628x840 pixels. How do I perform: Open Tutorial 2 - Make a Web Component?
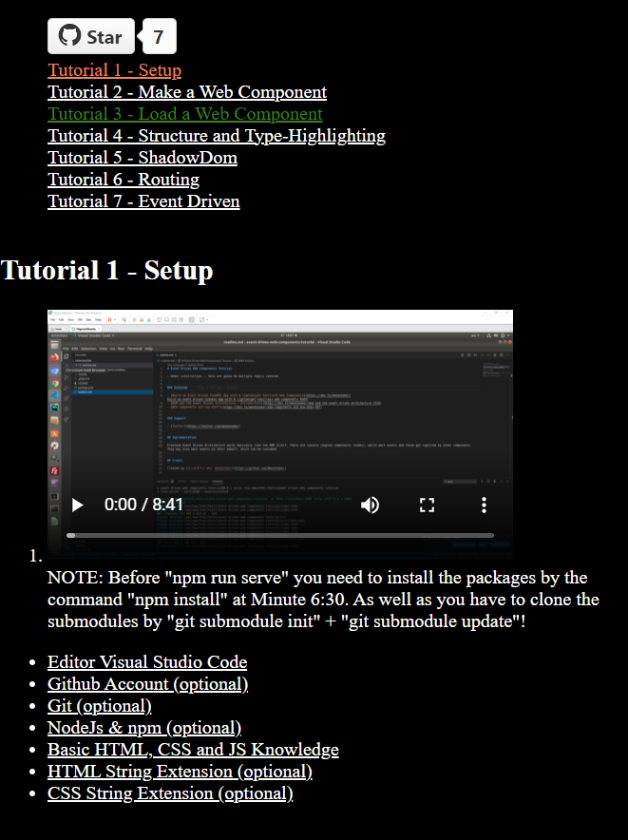click(x=187, y=92)
